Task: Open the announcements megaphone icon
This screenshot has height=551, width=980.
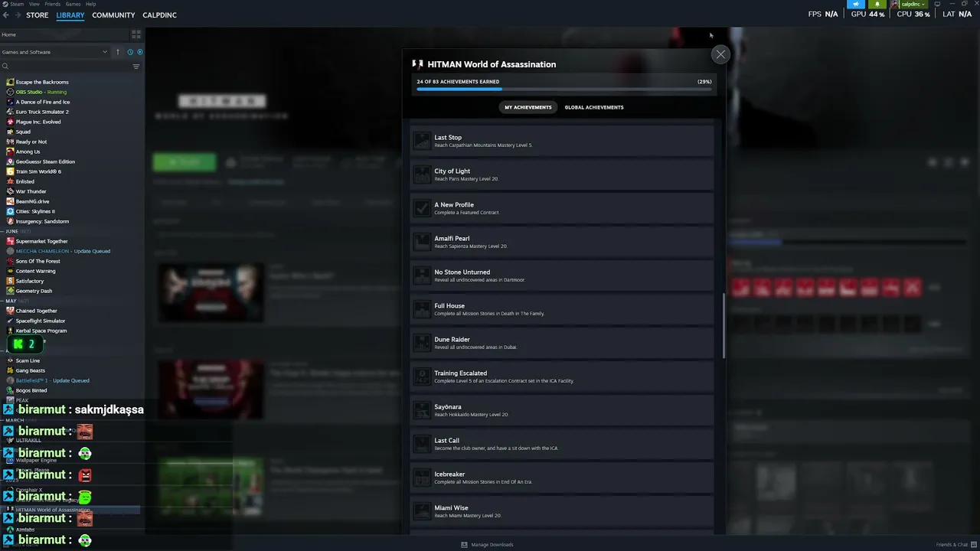Action: click(856, 5)
